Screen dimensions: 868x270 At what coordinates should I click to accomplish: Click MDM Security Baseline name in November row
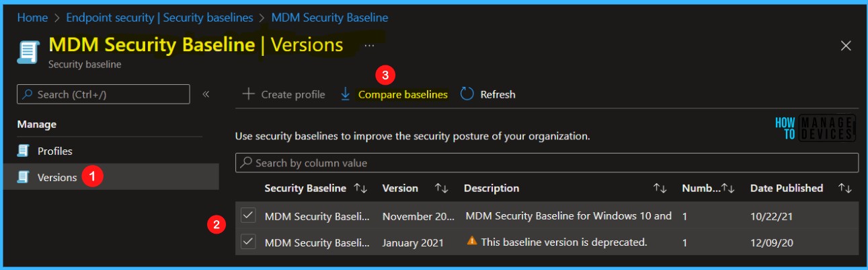(317, 216)
